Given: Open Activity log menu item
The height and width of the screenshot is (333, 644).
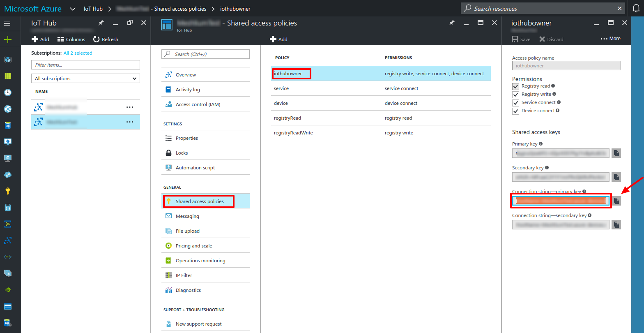Looking at the screenshot, I should [205, 90].
